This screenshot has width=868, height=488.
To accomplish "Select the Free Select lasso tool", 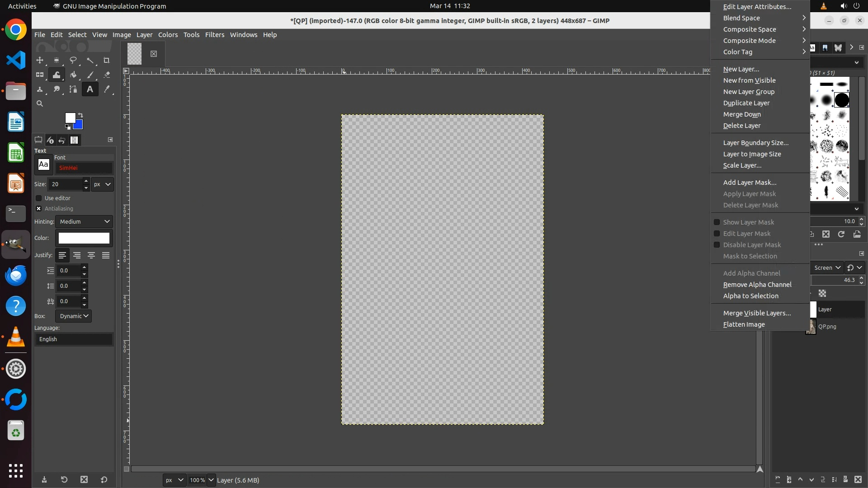I will [73, 60].
